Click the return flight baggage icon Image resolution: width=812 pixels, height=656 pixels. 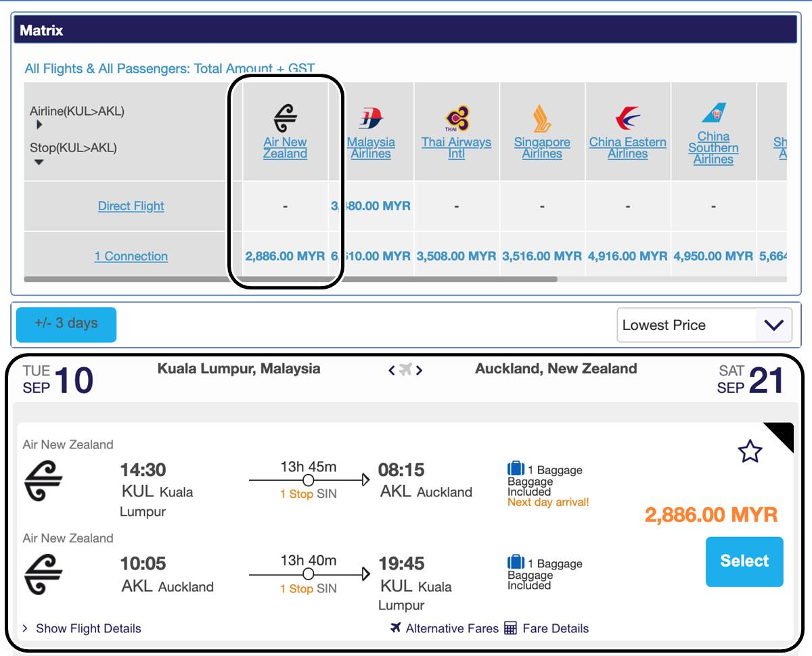[516, 563]
